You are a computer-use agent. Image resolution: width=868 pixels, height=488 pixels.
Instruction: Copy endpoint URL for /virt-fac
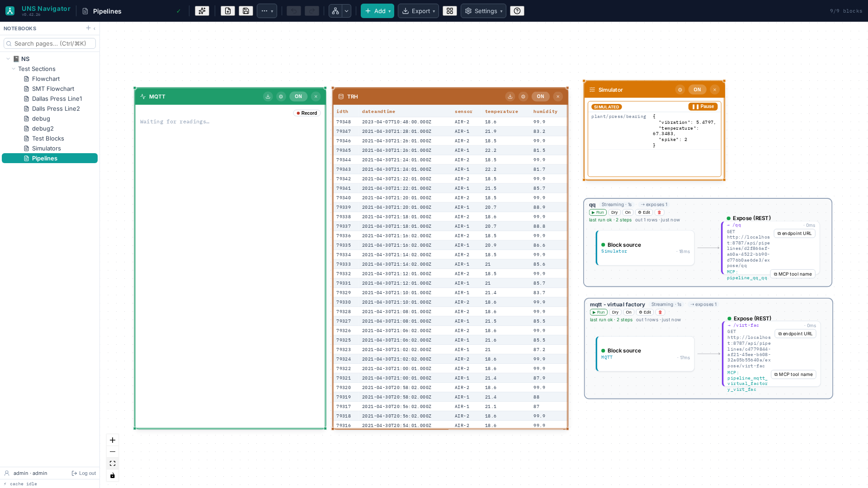(796, 334)
